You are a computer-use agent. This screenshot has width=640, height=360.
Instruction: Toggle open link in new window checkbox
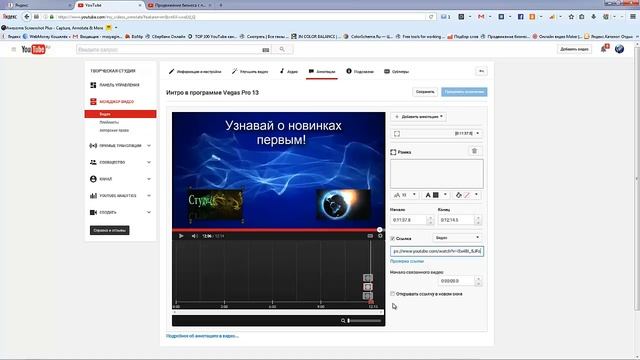pos(393,294)
